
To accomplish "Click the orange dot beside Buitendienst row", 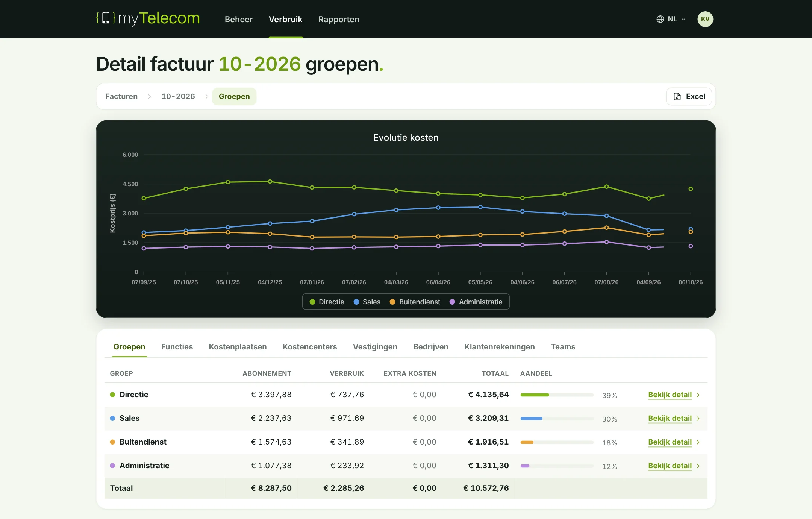I will pyautogui.click(x=112, y=442).
